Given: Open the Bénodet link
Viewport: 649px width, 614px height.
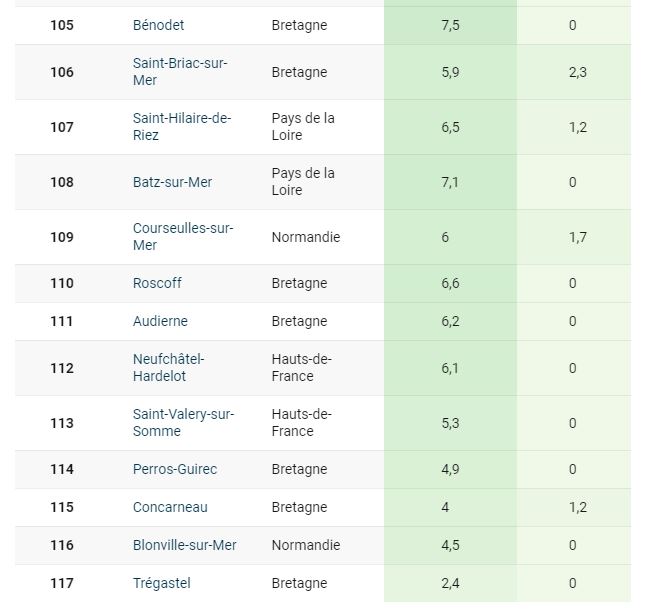Looking at the screenshot, I should point(158,25).
